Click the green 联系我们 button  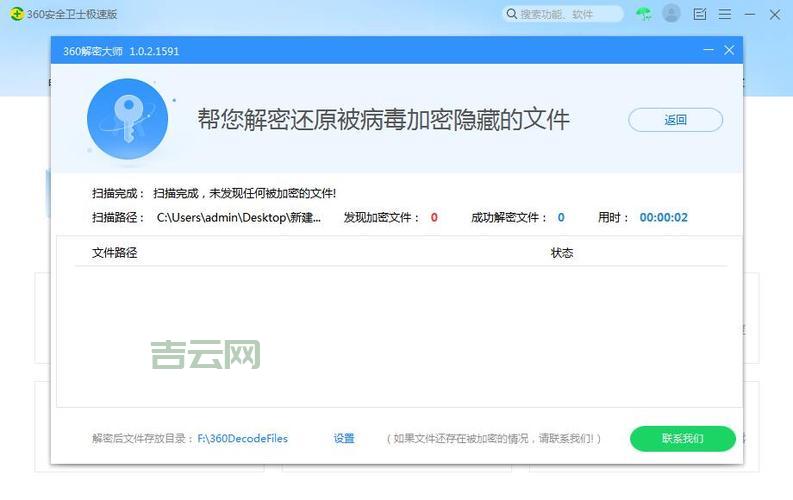click(683, 438)
